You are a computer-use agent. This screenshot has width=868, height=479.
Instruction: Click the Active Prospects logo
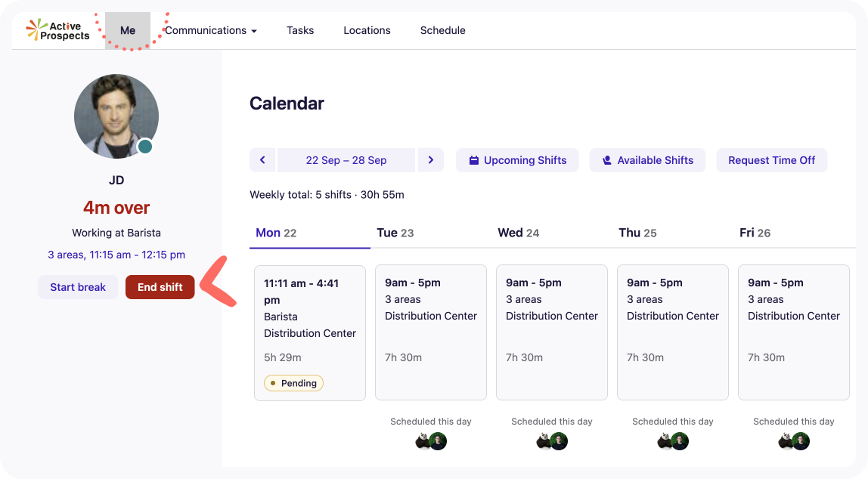click(x=57, y=30)
